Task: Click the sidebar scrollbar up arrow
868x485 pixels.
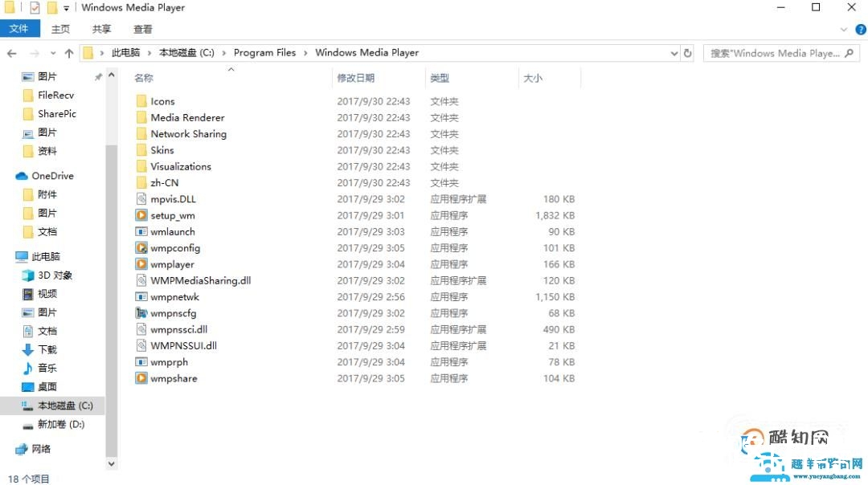Action: (111, 75)
